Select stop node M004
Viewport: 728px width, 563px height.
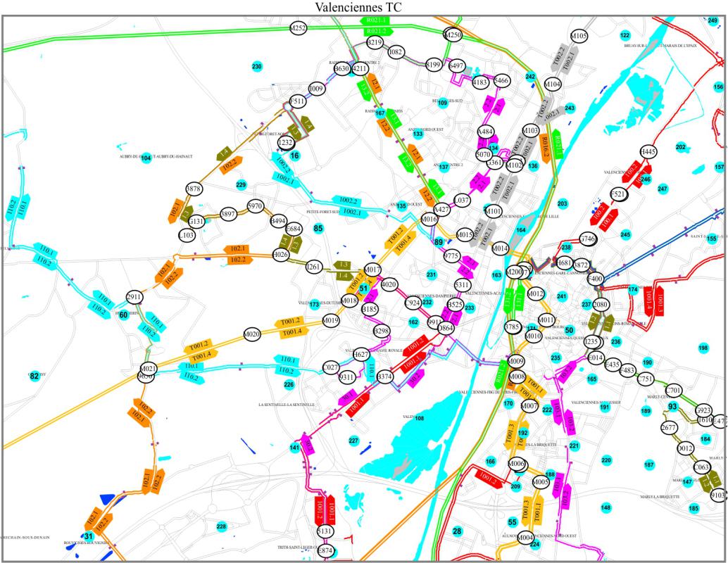[526, 538]
